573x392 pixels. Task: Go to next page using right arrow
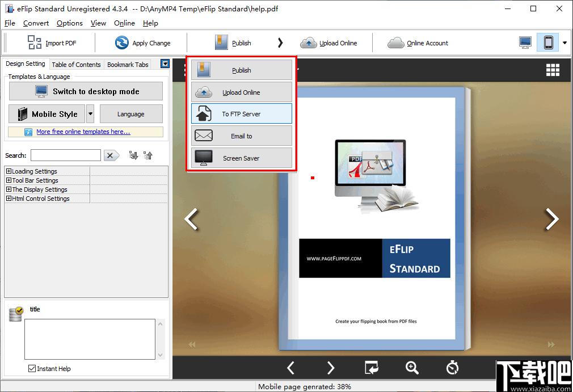click(551, 219)
